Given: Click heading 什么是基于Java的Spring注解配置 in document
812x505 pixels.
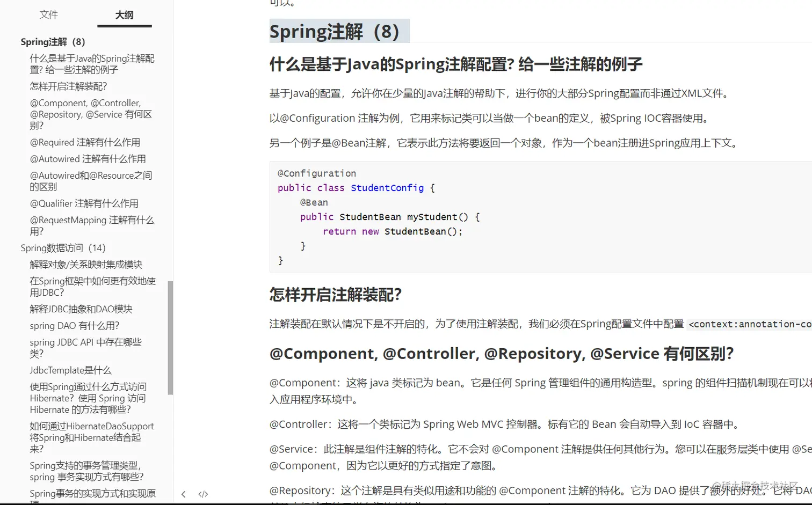Looking at the screenshot, I should [x=456, y=64].
